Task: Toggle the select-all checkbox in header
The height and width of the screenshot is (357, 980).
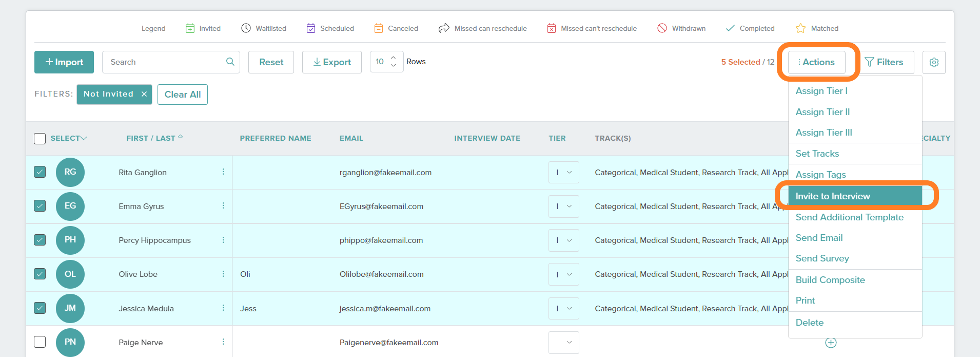Action: pos(40,138)
